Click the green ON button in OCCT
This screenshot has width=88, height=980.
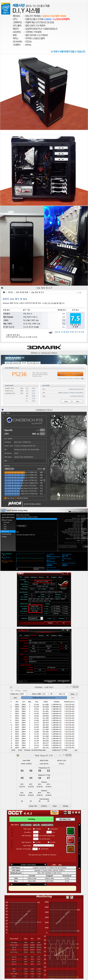click(x=71, y=831)
